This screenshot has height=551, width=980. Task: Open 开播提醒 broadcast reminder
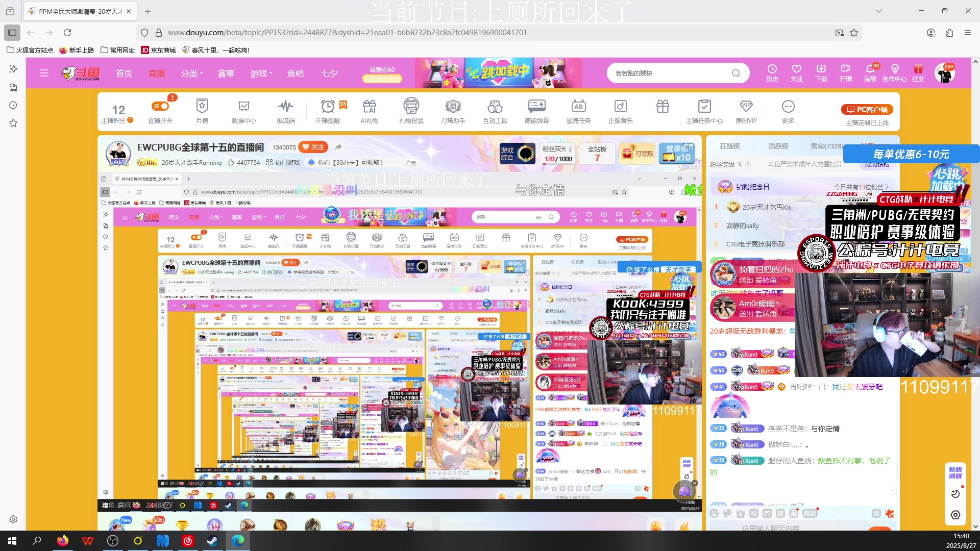coord(328,111)
